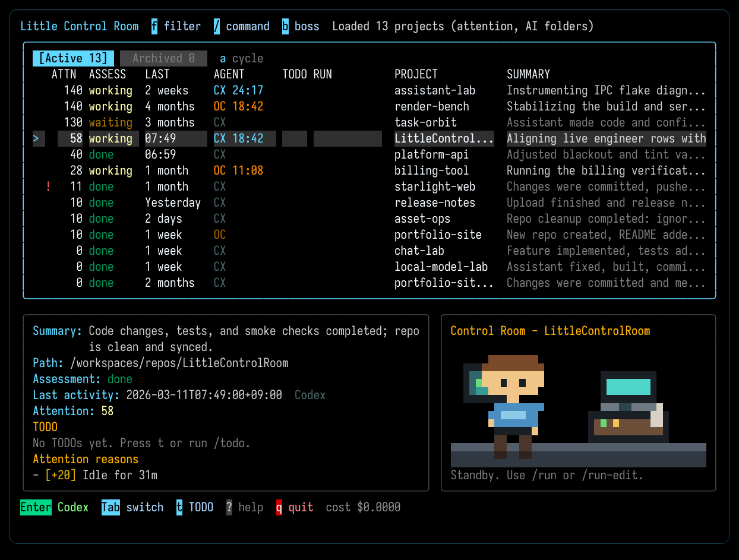Select the starlight-web project row

[x=369, y=186]
